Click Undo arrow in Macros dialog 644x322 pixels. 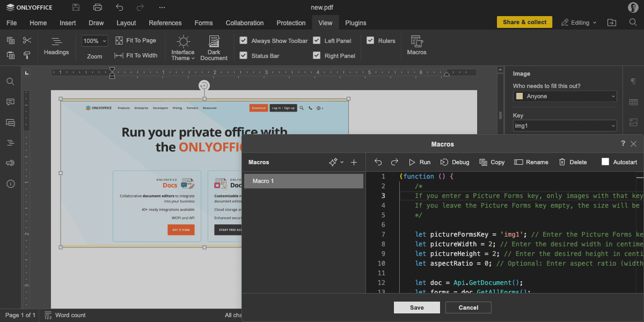tap(378, 162)
